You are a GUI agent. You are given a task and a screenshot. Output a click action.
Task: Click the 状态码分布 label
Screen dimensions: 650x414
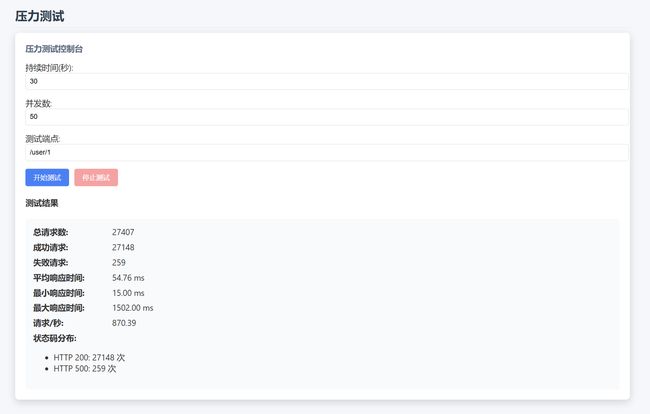point(55,338)
